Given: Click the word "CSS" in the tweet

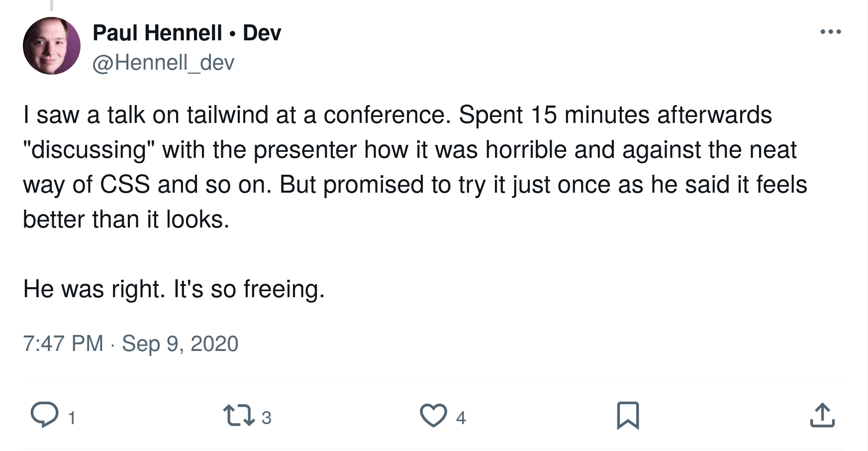Looking at the screenshot, I should [125, 185].
